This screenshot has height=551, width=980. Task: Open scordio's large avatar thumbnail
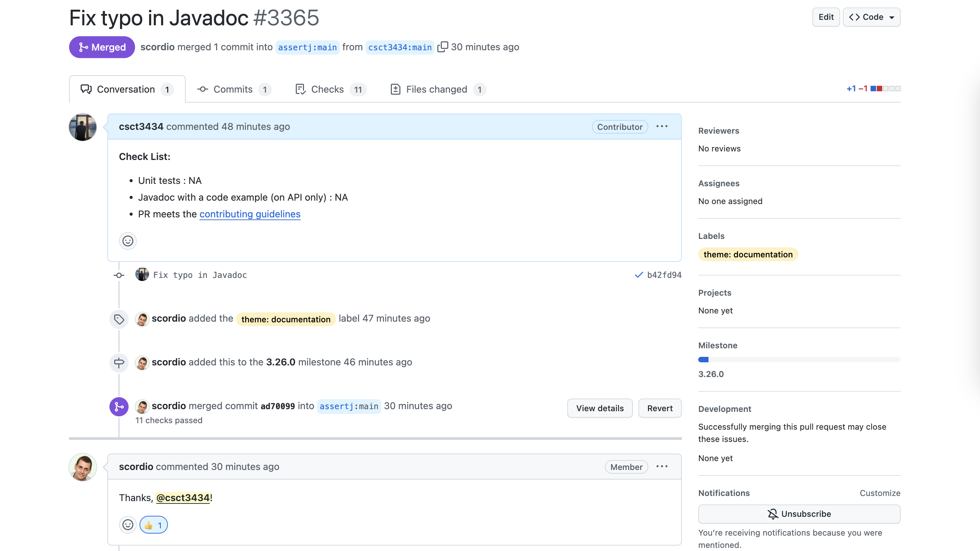(x=82, y=467)
